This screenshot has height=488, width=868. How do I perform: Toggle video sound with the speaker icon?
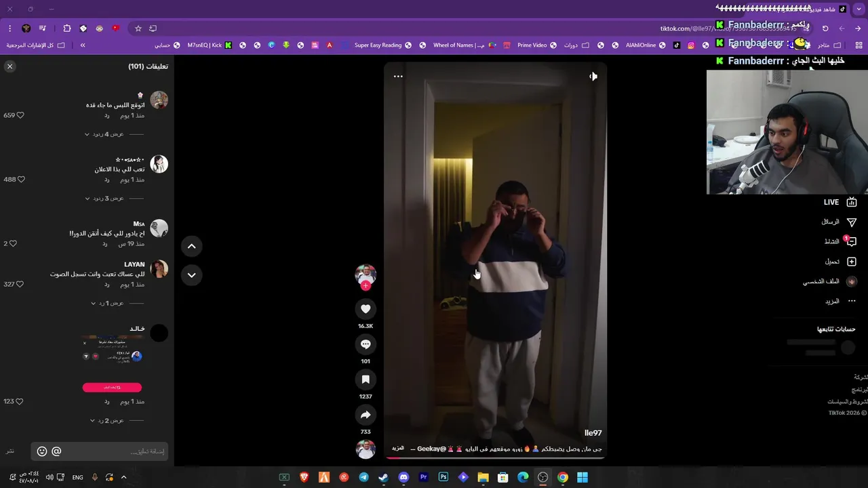coord(593,77)
